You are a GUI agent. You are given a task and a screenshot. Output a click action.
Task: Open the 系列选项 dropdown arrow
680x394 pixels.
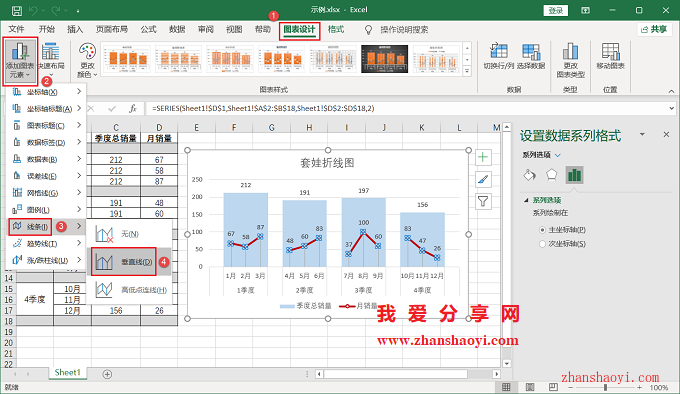coord(558,155)
